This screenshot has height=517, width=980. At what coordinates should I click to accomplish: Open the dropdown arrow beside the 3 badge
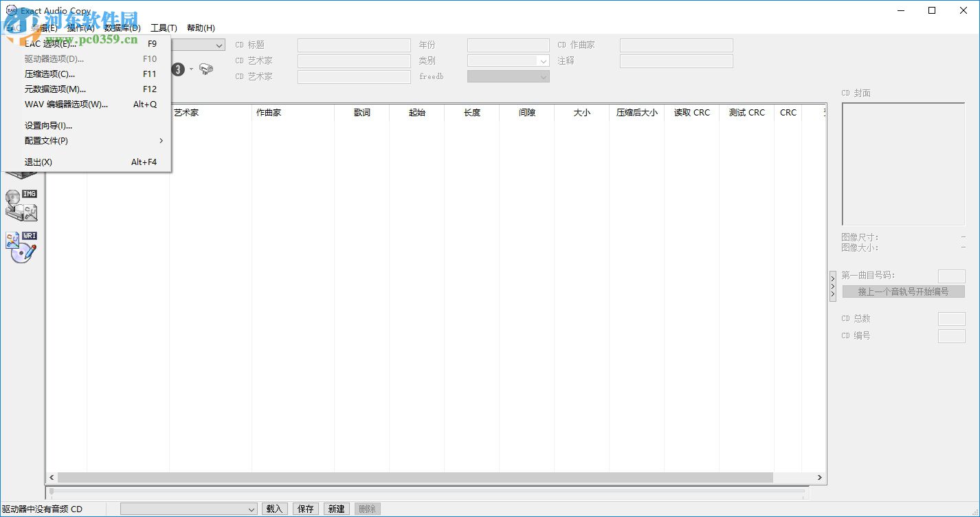pyautogui.click(x=190, y=68)
